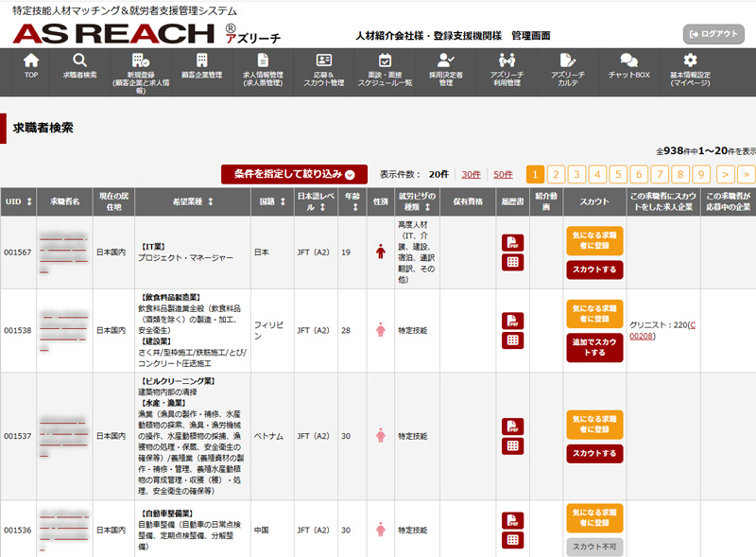Click female gender icon in row 001537
This screenshot has width=756, height=557.
coord(381,435)
